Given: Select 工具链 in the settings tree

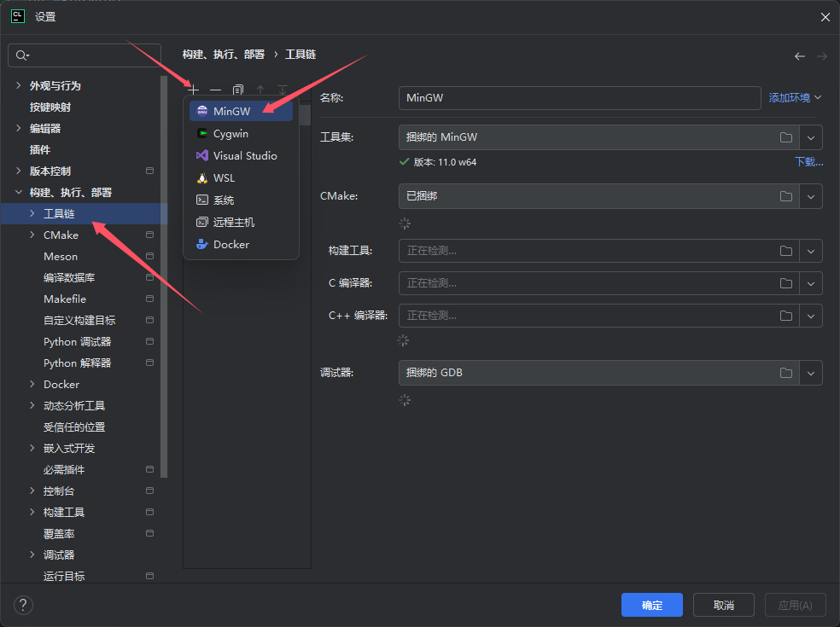Looking at the screenshot, I should tap(85, 213).
